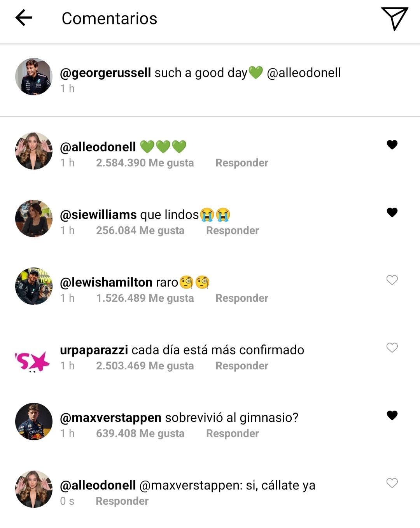Open the @alleodonell mention in caption
The image size is (420, 528).
click(x=304, y=73)
